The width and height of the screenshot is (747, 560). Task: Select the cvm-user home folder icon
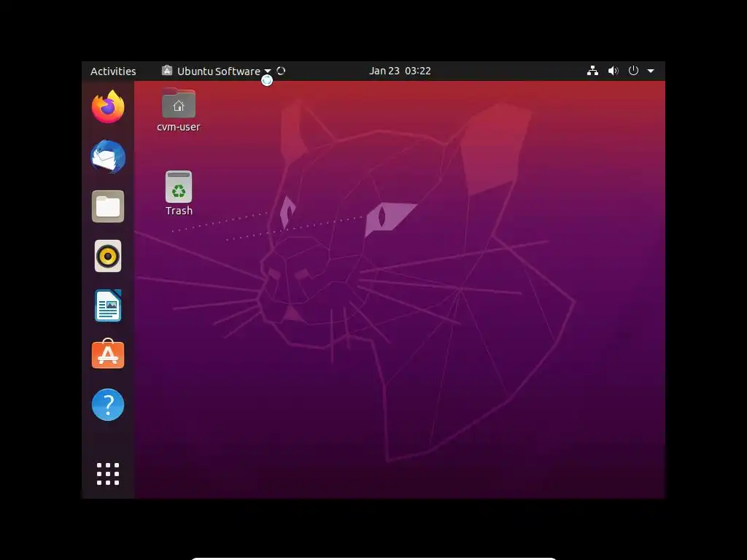(x=179, y=109)
